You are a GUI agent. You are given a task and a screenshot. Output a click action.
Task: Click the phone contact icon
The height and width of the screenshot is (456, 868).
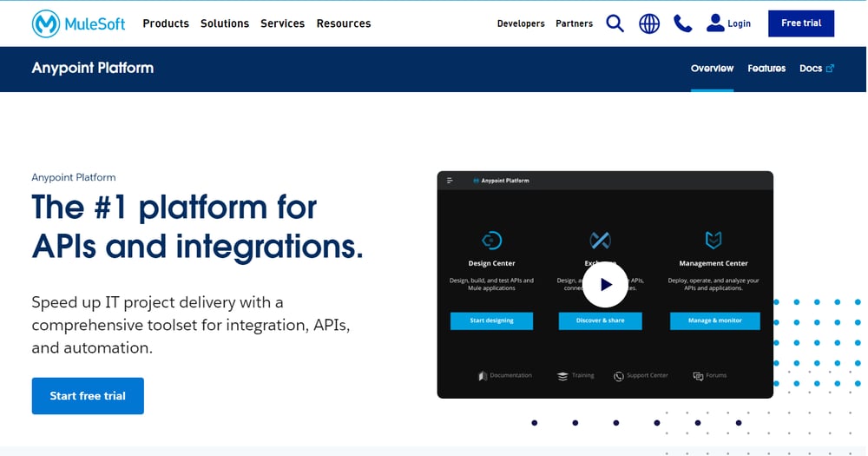pyautogui.click(x=682, y=23)
